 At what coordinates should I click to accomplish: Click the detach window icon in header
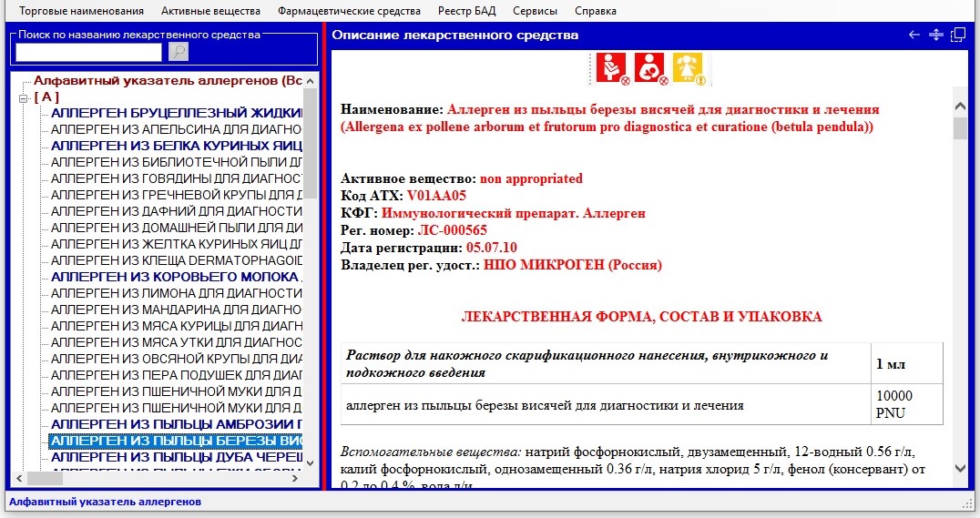point(958,35)
